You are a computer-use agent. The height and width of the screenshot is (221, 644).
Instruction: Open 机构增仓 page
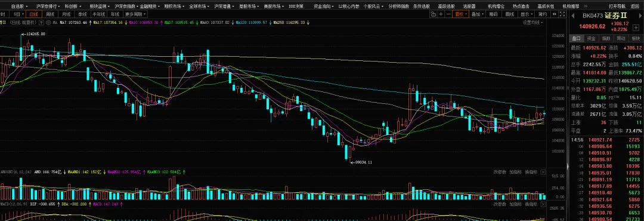[496, 7]
